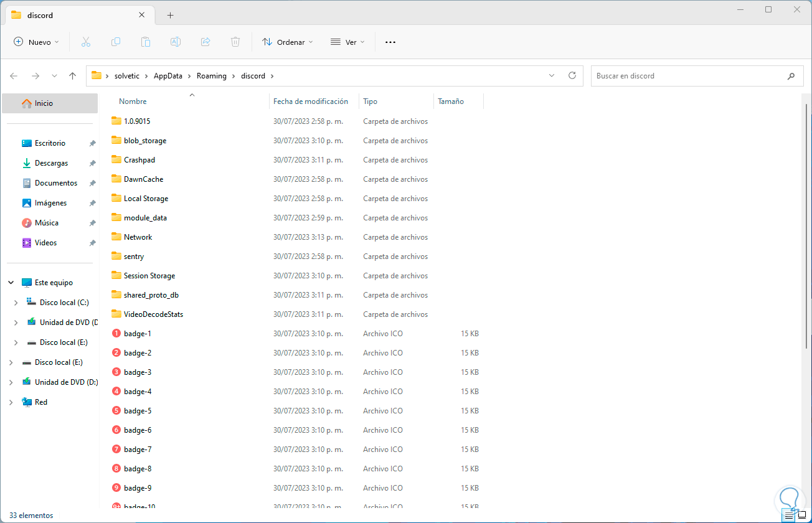This screenshot has width=812, height=523.
Task: Select the 1.0.9015 folder name
Action: (x=137, y=121)
